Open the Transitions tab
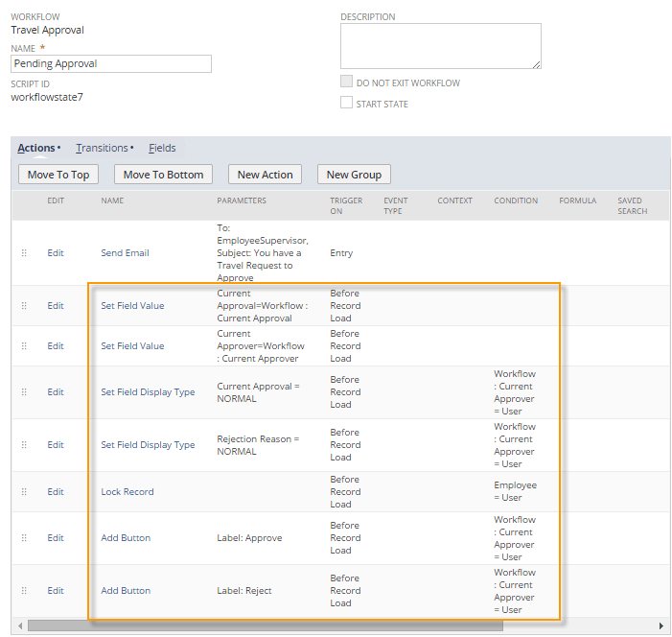This screenshot has width=672, height=637. coord(102,148)
